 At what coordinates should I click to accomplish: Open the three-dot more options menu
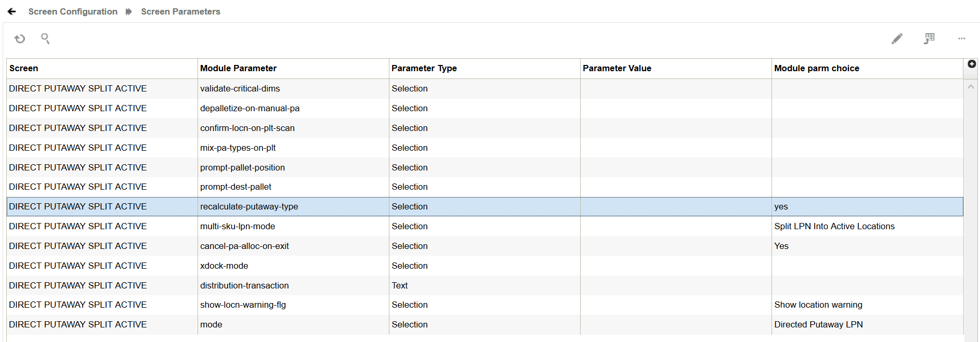961,38
